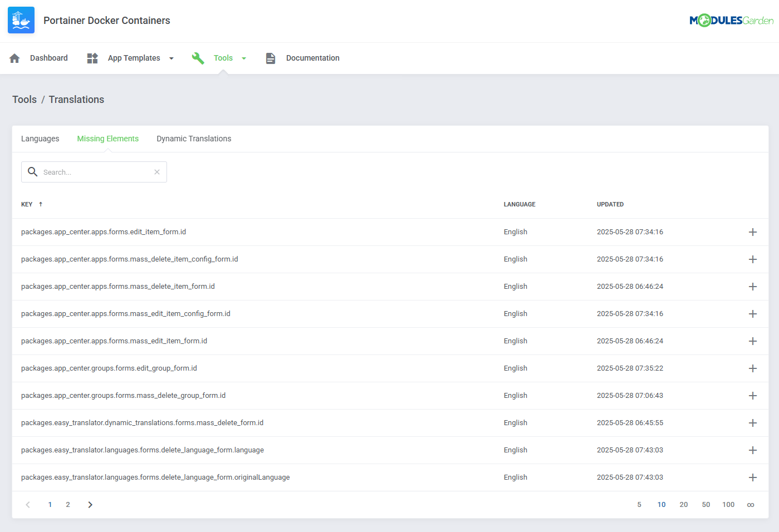Go to pagination page 2
779x532 pixels.
coord(68,504)
